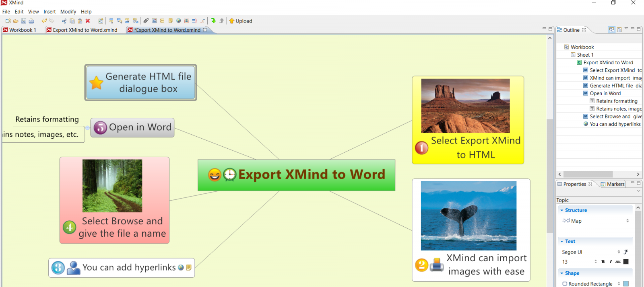644x287 pixels.
Task: Click the black text color swatch
Action: click(x=626, y=262)
